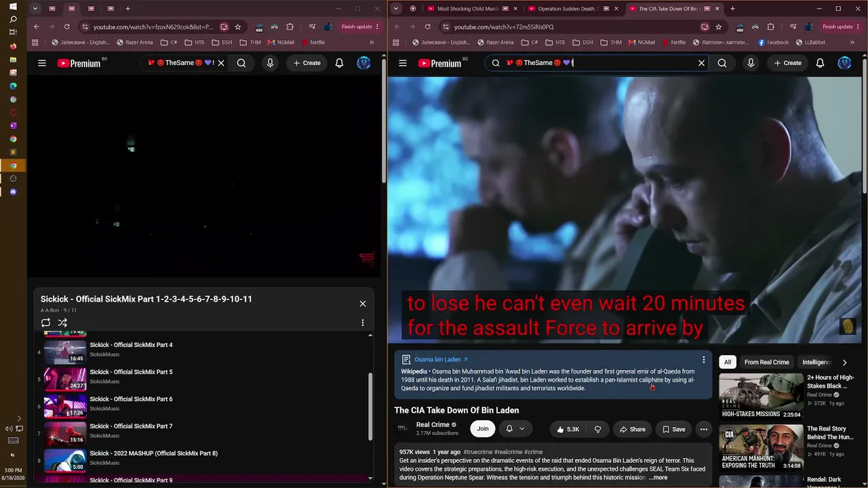Open playlist more-options menu in SickMix panel
This screenshot has width=868, height=488.
click(363, 323)
